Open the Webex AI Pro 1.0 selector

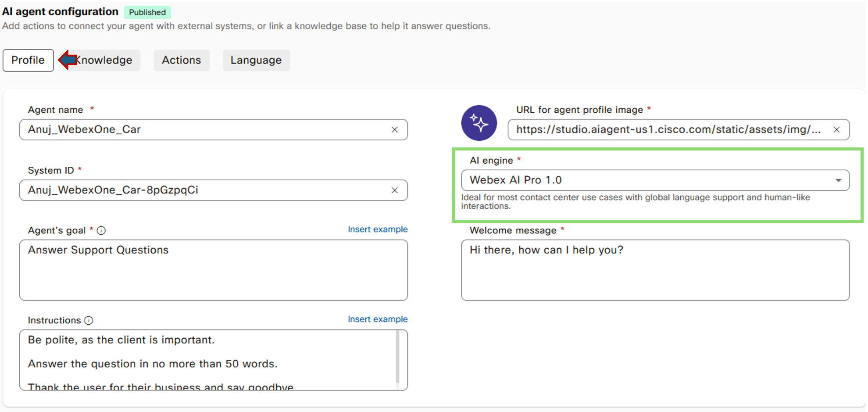point(649,180)
